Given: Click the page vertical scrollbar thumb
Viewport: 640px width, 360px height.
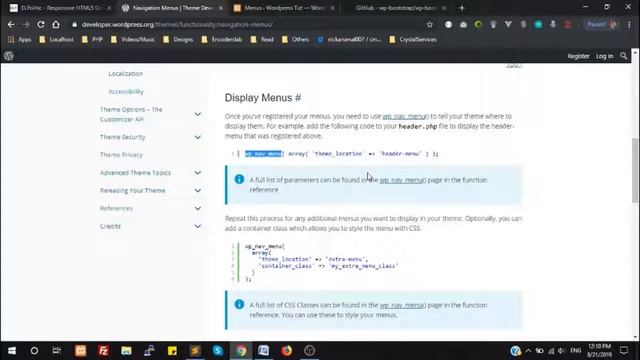Looking at the screenshot, I should point(635,170).
